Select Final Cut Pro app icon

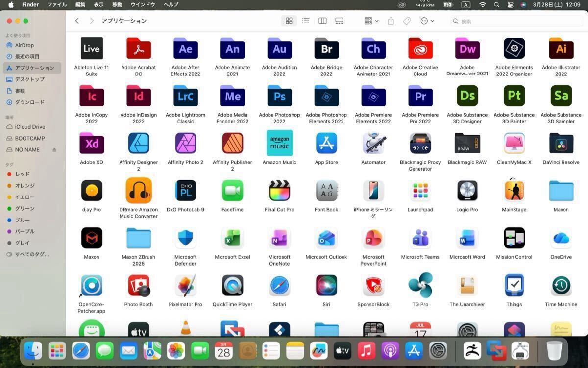[x=279, y=191]
